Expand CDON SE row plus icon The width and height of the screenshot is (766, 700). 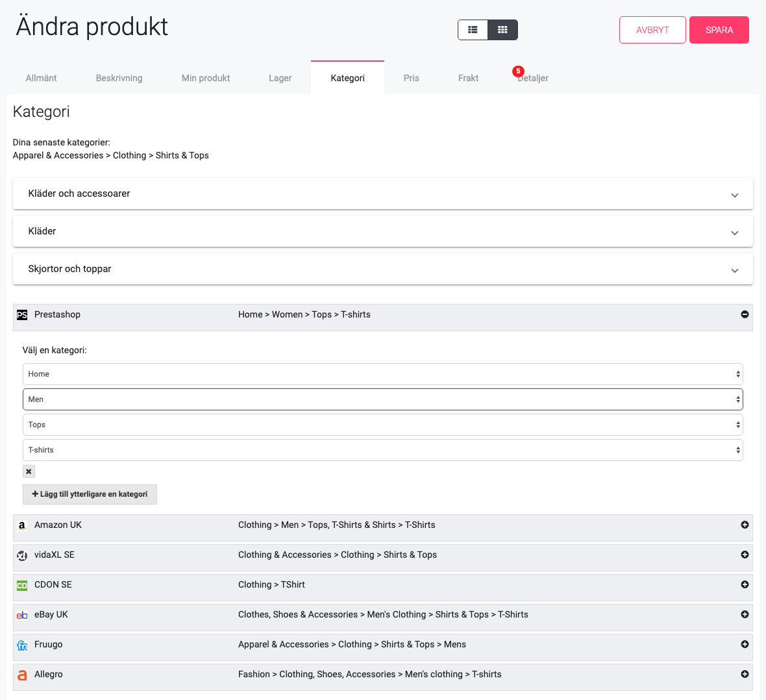[x=745, y=584]
